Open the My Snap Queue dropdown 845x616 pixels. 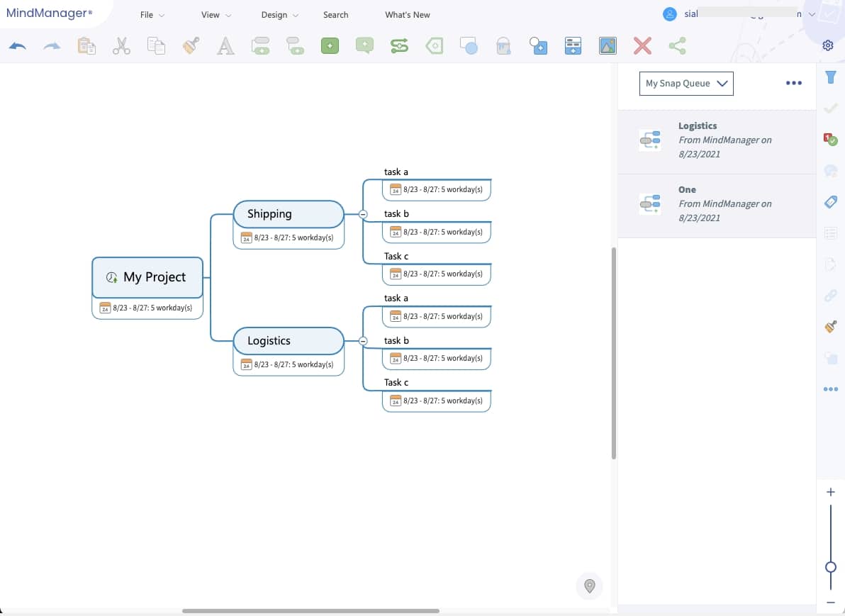[686, 84]
